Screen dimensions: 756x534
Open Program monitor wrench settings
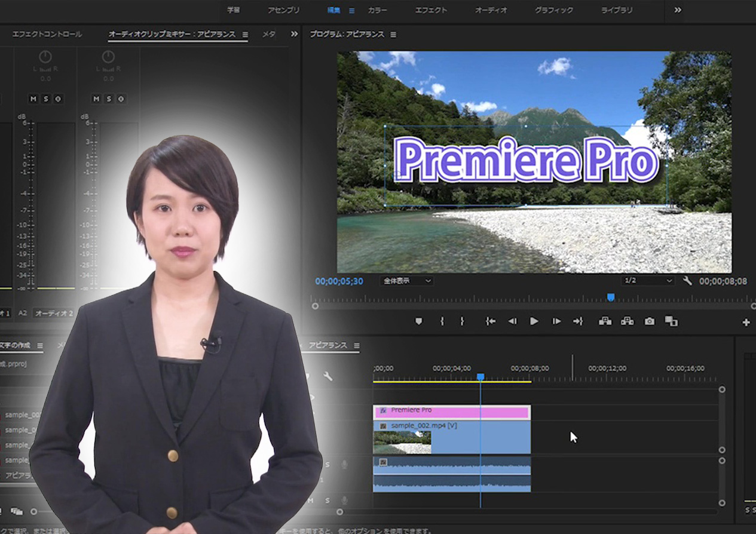point(687,281)
